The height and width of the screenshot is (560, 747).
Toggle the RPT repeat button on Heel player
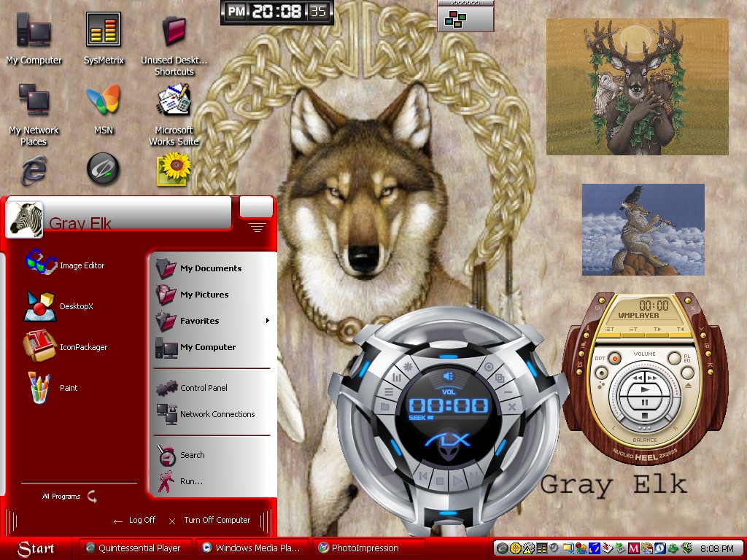click(x=614, y=358)
